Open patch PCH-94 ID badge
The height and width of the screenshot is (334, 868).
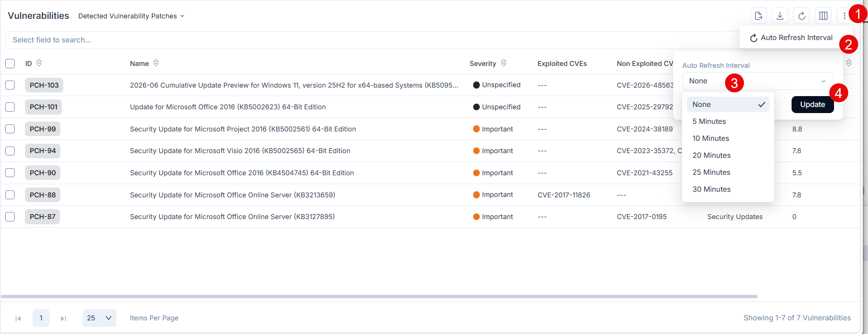(42, 151)
